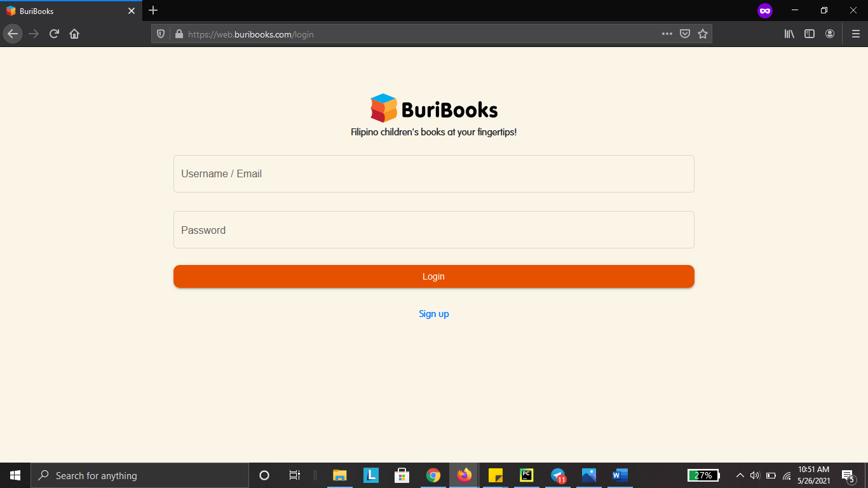Follow the Sign up link
This screenshot has width=868, height=488.
tap(434, 314)
